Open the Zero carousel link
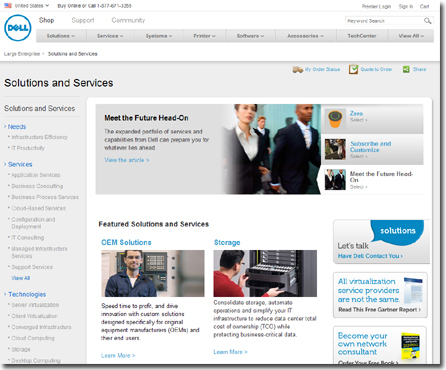The height and width of the screenshot is (370, 446). [x=356, y=113]
